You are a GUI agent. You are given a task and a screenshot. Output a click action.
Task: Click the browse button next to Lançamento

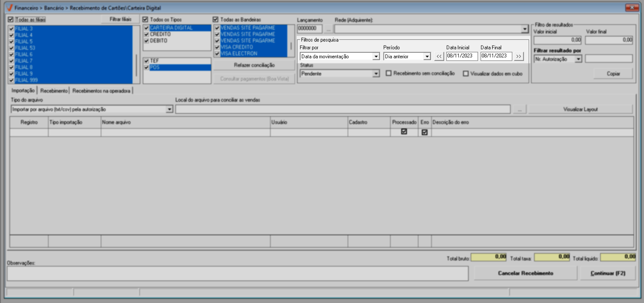coord(328,29)
